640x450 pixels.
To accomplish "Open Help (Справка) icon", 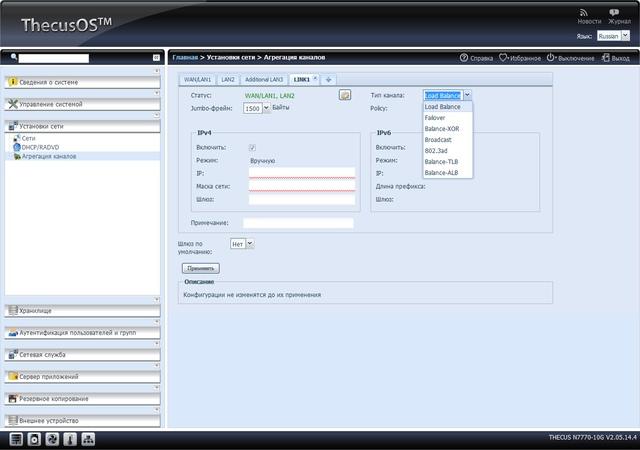I will click(x=464, y=58).
